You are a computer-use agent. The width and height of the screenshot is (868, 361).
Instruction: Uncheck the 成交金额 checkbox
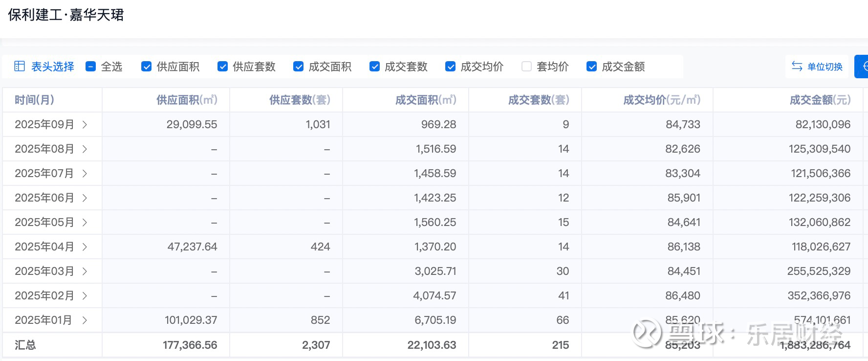pyautogui.click(x=591, y=67)
